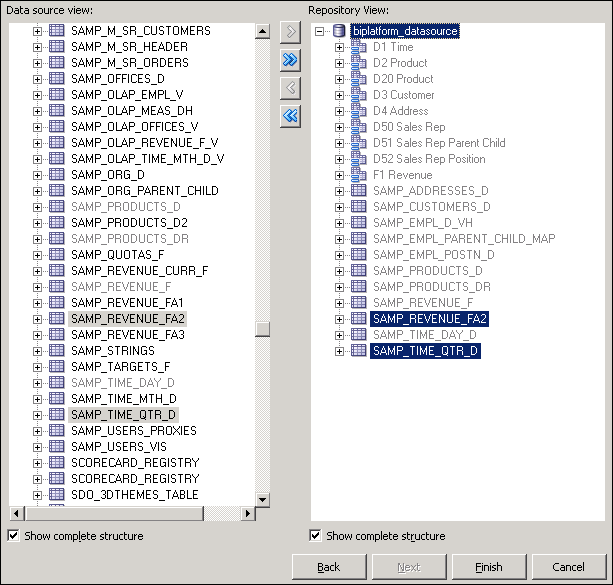The image size is (613, 585).
Task: Click the F1 Revenue schema icon
Action: pyautogui.click(x=358, y=175)
